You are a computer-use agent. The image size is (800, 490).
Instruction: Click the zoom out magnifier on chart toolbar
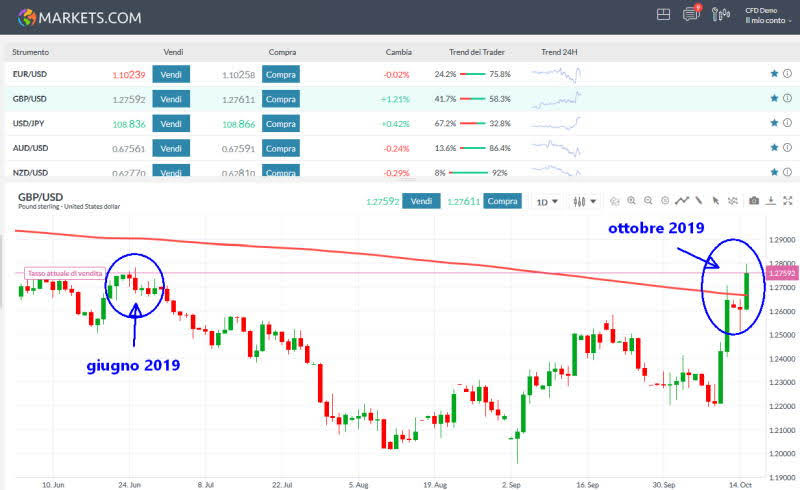(648, 201)
